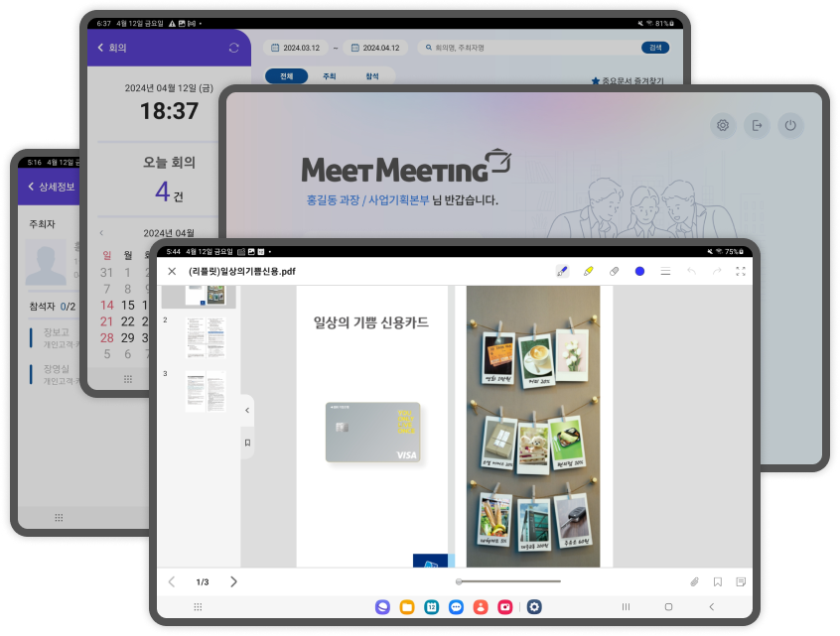Redo the annotation in PDF viewer

(717, 272)
